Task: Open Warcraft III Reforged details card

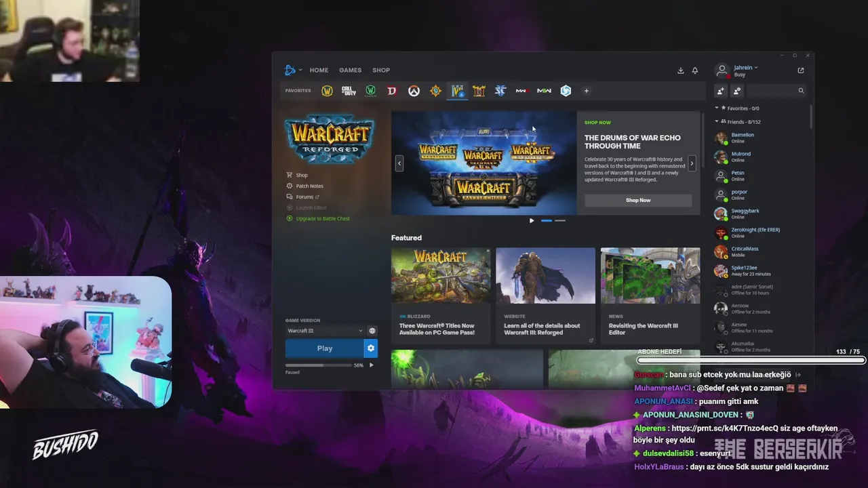Action: (x=545, y=295)
